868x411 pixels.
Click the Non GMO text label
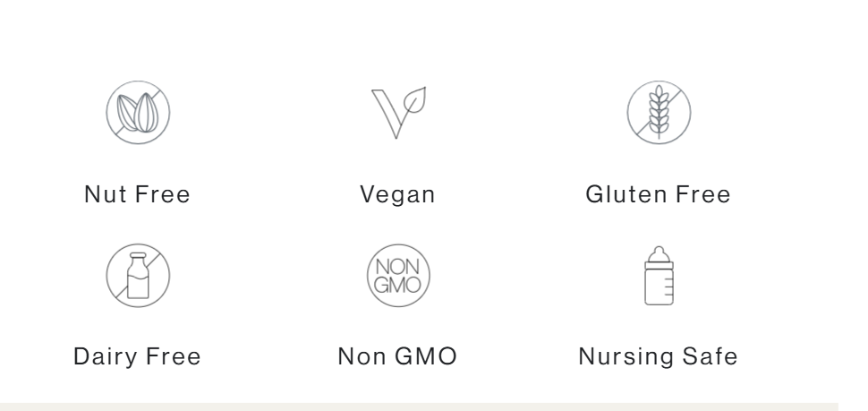click(397, 356)
